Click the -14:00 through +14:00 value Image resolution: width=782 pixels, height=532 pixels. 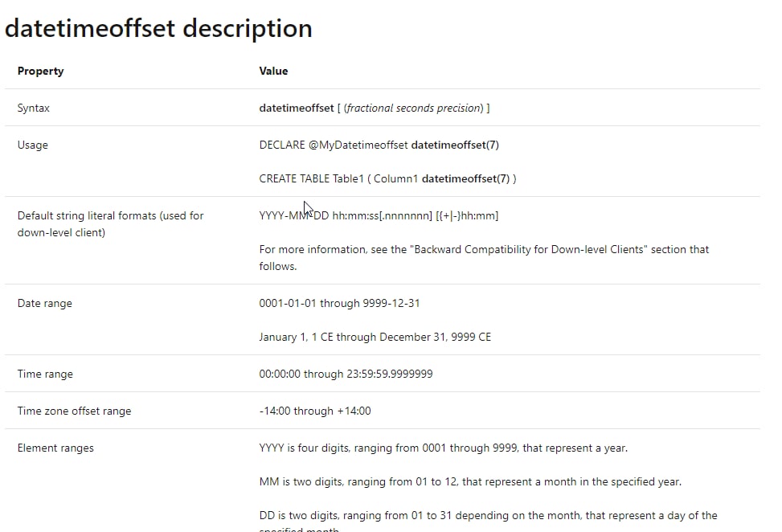point(315,411)
